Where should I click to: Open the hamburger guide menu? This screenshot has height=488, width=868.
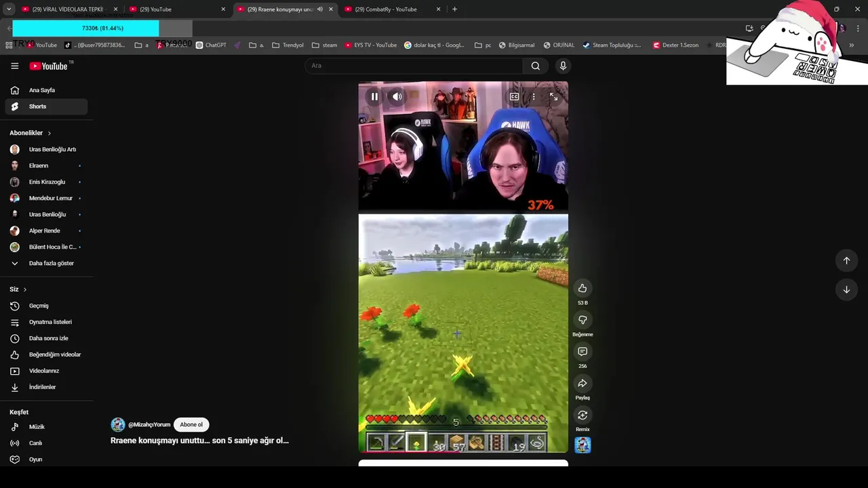tap(14, 66)
